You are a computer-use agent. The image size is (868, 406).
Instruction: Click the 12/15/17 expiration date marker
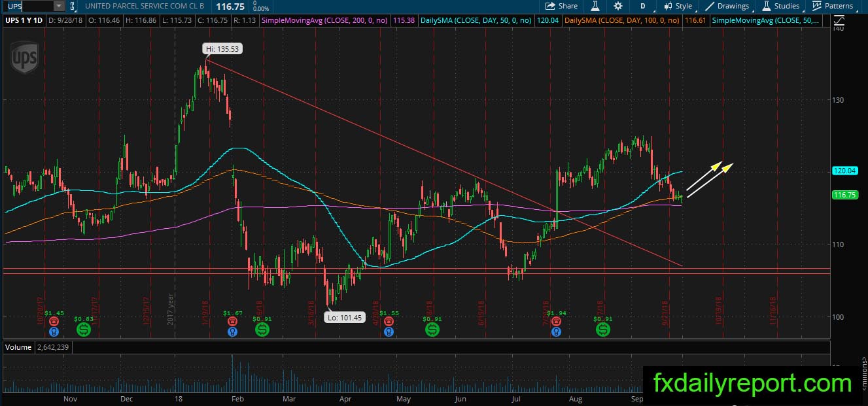click(x=145, y=311)
